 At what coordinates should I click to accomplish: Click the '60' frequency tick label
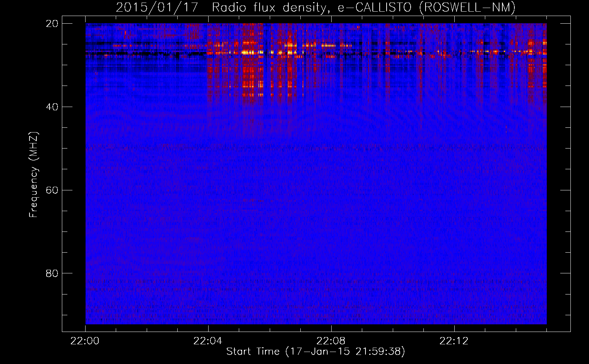[52, 190]
